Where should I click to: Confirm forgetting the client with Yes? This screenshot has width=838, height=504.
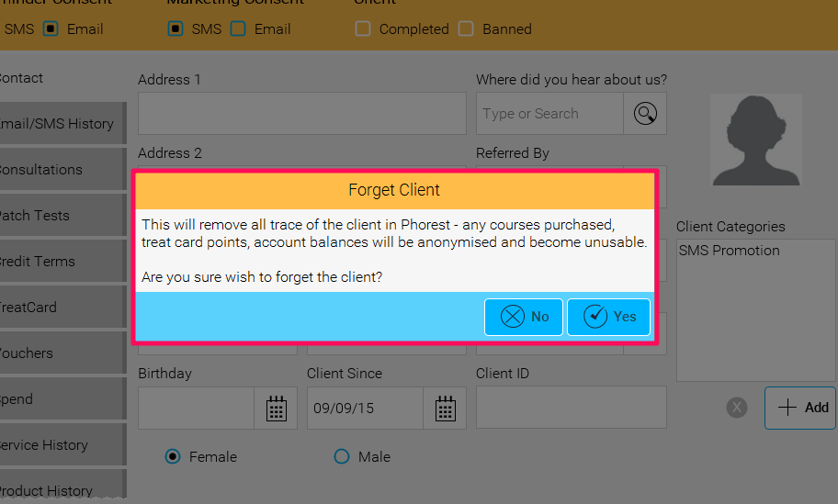[608, 317]
